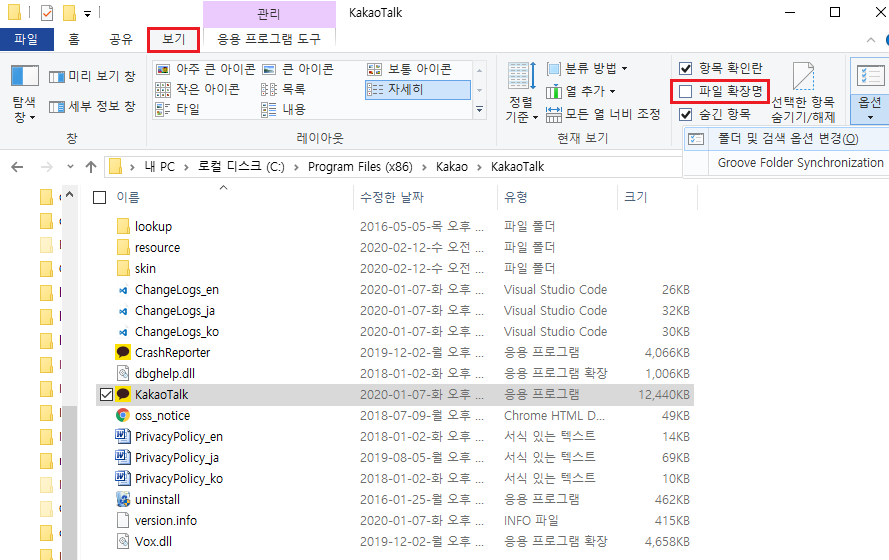Image resolution: width=889 pixels, height=560 pixels.
Task: Select the dbghelp.dll file
Action: coord(164,374)
